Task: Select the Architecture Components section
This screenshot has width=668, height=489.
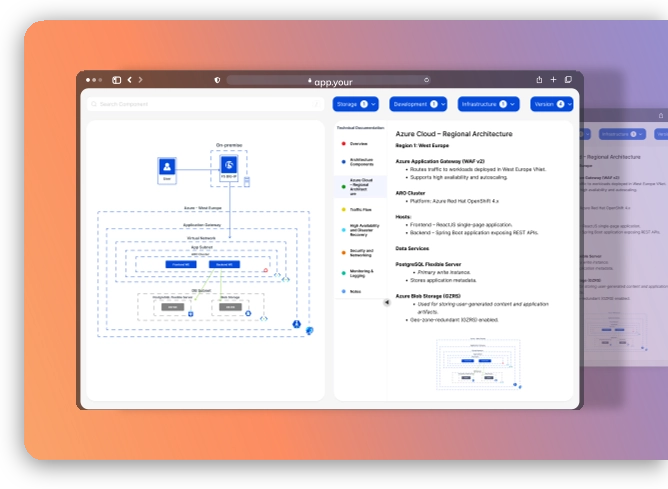Action: pyautogui.click(x=361, y=162)
